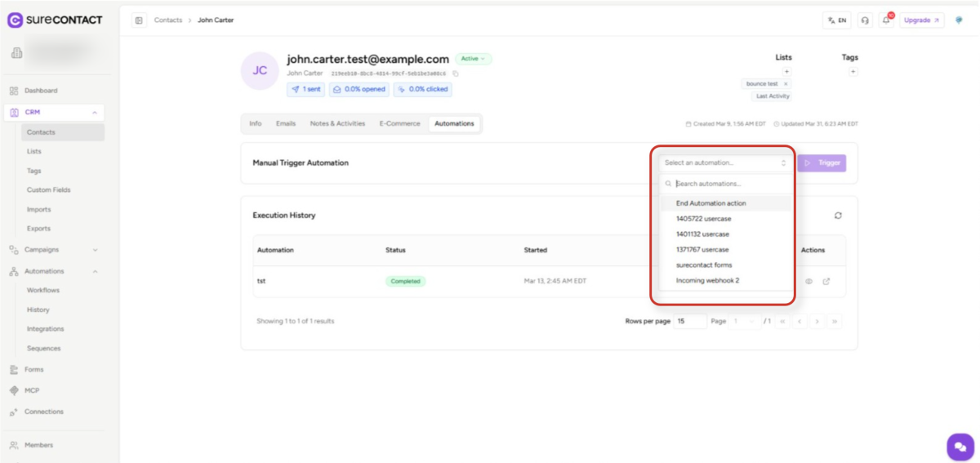Switch to the Info tab

256,123
